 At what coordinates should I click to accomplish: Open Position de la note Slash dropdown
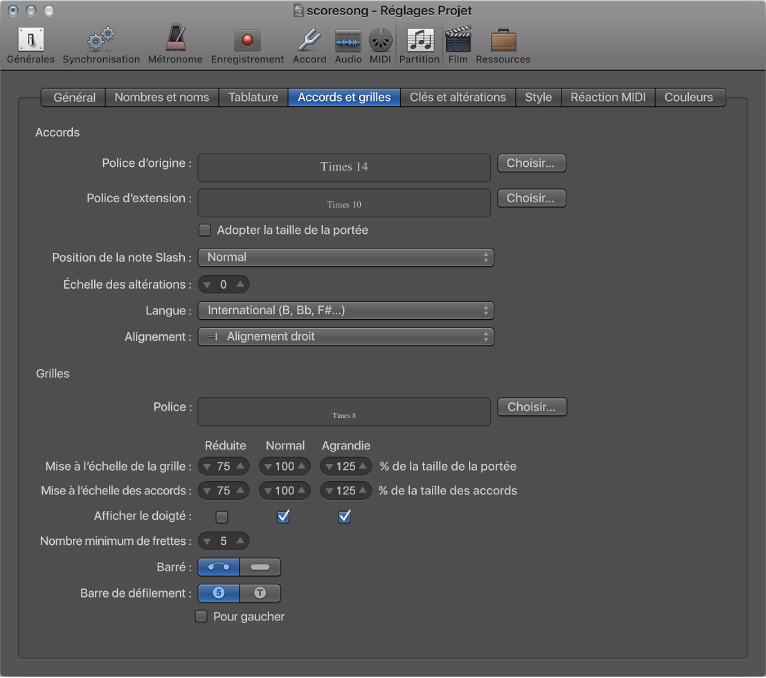click(345, 257)
